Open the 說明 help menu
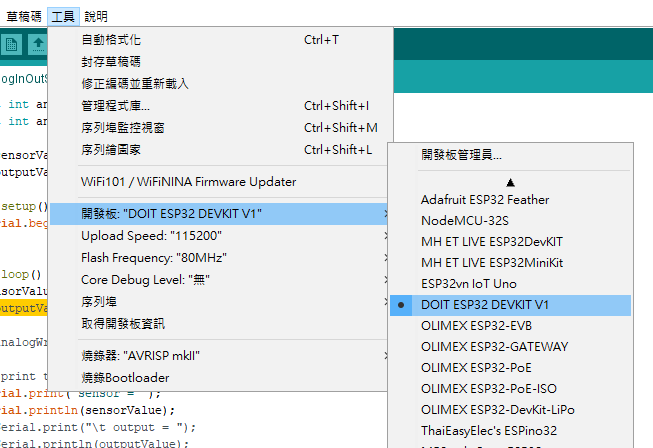 96,17
